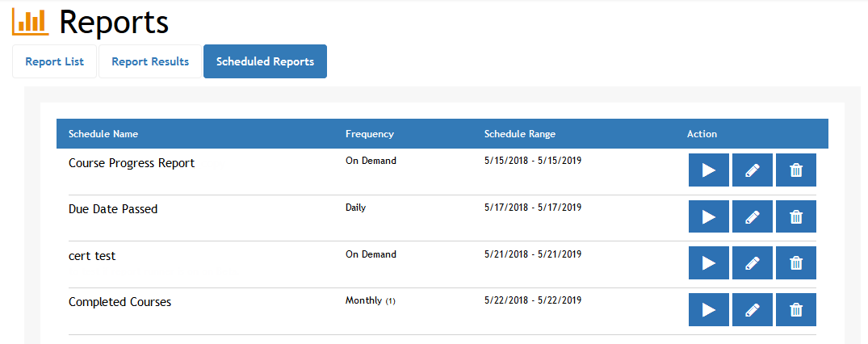
Task: Select the Completed Courses schedule name
Action: pyautogui.click(x=120, y=302)
